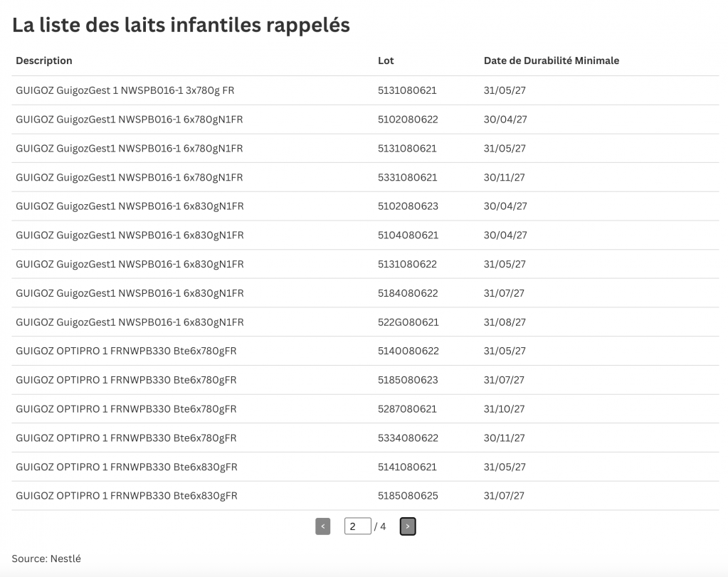Click lot number 5102080623
The image size is (728, 577).
click(x=408, y=206)
